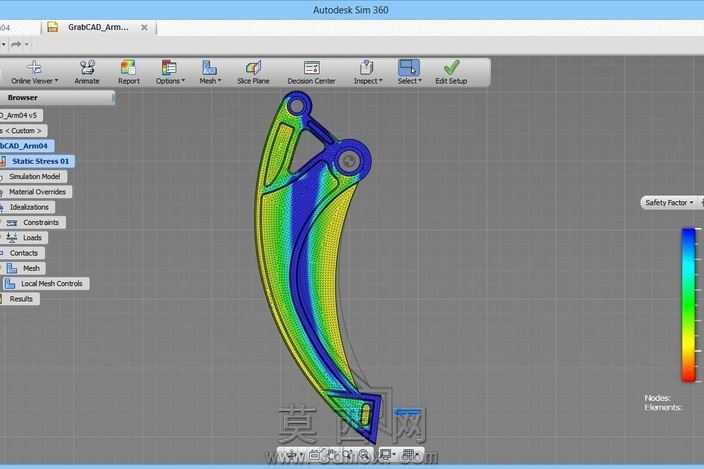704x469 pixels.
Task: Click the arm's large bearing hole
Action: (x=349, y=161)
